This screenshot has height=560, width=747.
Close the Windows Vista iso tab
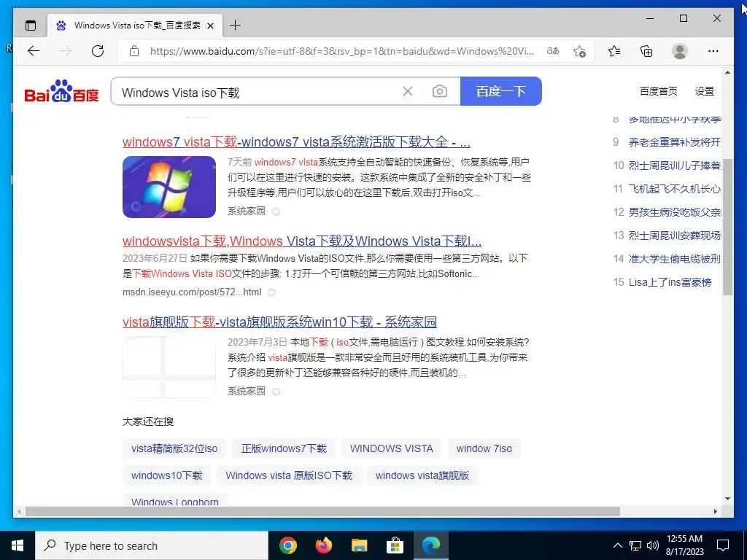211,26
